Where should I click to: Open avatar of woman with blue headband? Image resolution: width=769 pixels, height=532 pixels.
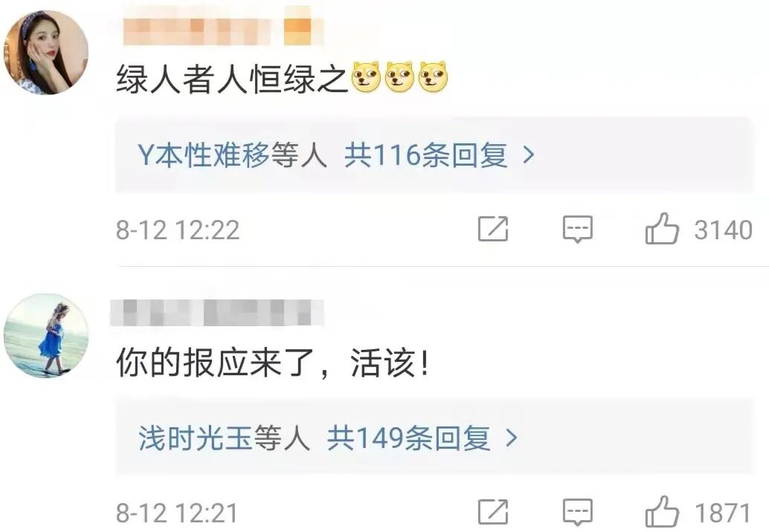46,53
